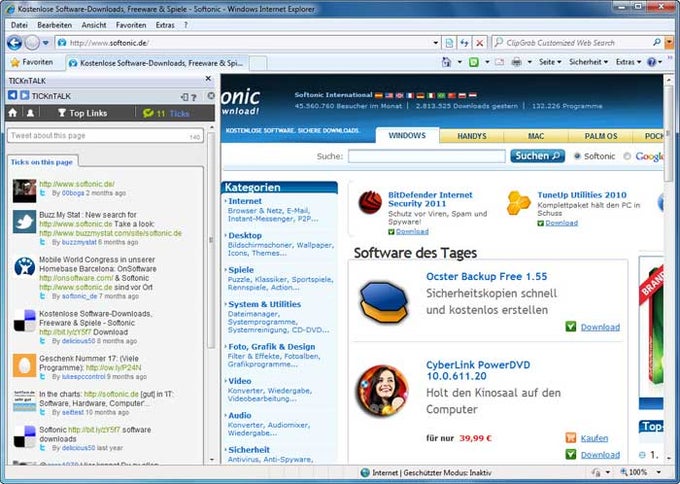680x484 pixels.
Task: Click the TuneUp Utilities 2010 hexagon icon
Action: click(x=519, y=203)
